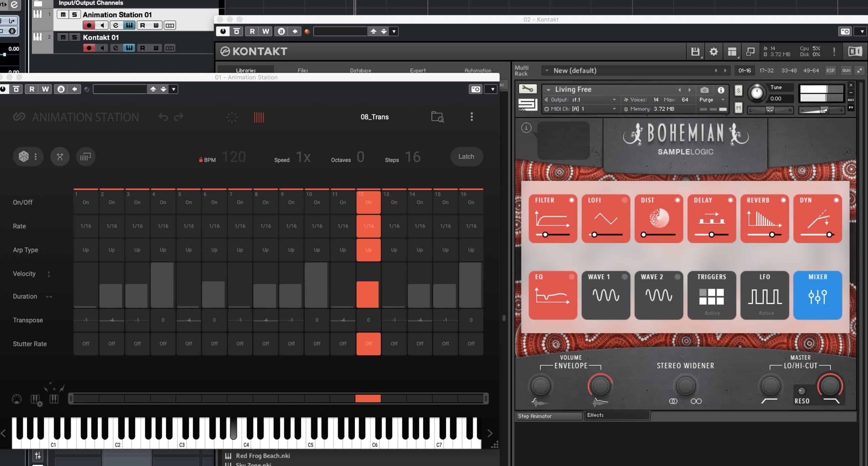Open the LFO module

[765, 295]
